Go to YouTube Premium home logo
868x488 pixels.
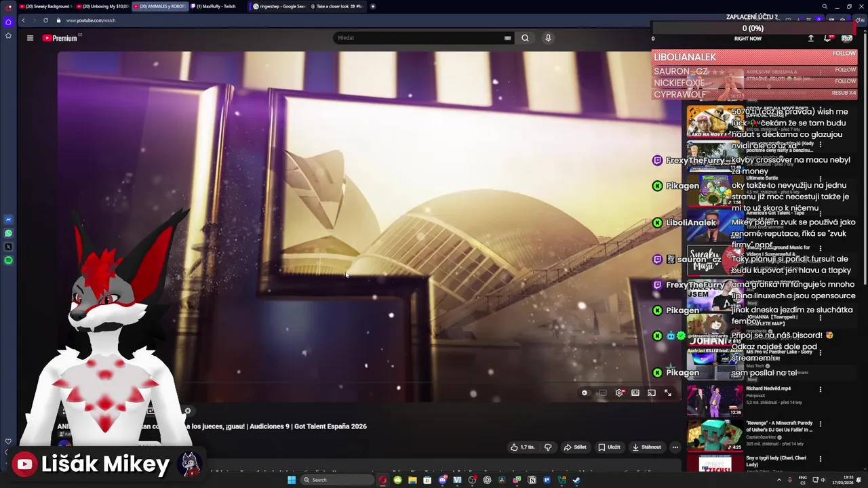pos(60,38)
